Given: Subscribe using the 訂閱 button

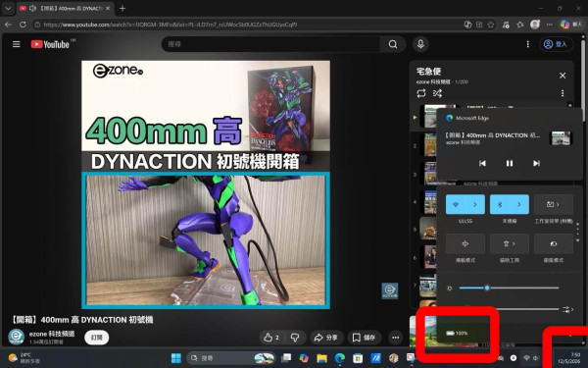Looking at the screenshot, I should (97, 338).
